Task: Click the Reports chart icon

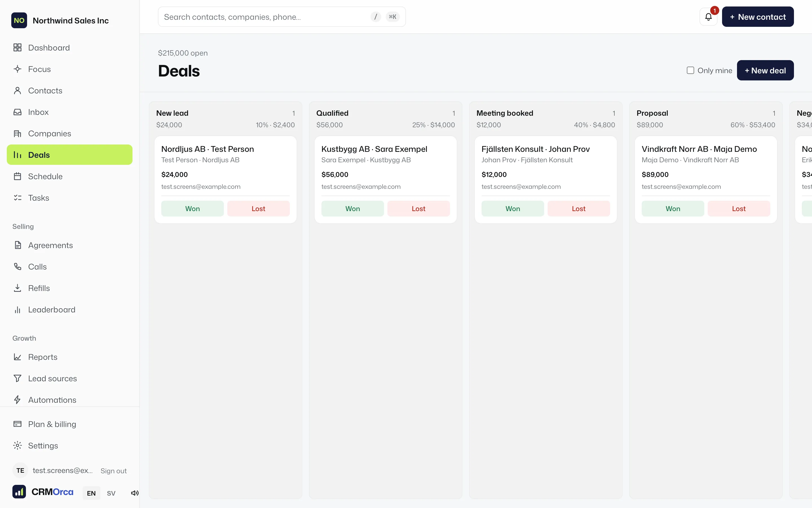Action: (x=17, y=357)
